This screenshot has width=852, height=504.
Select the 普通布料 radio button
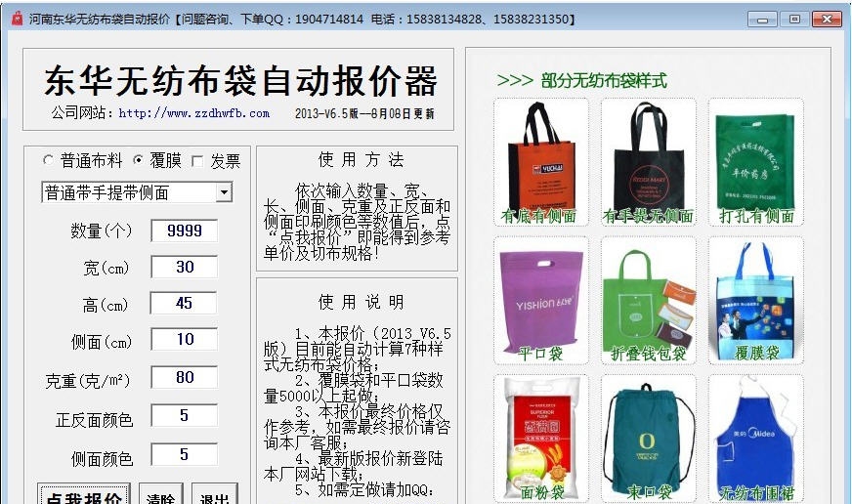point(48,160)
